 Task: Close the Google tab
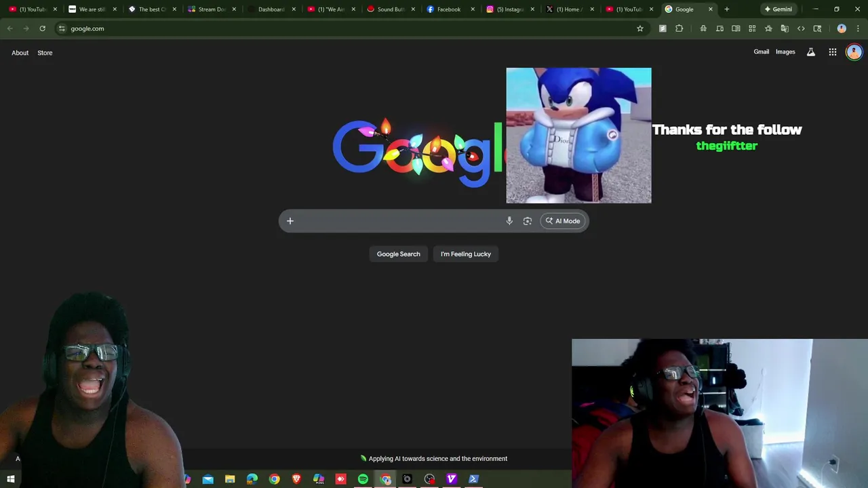[711, 9]
